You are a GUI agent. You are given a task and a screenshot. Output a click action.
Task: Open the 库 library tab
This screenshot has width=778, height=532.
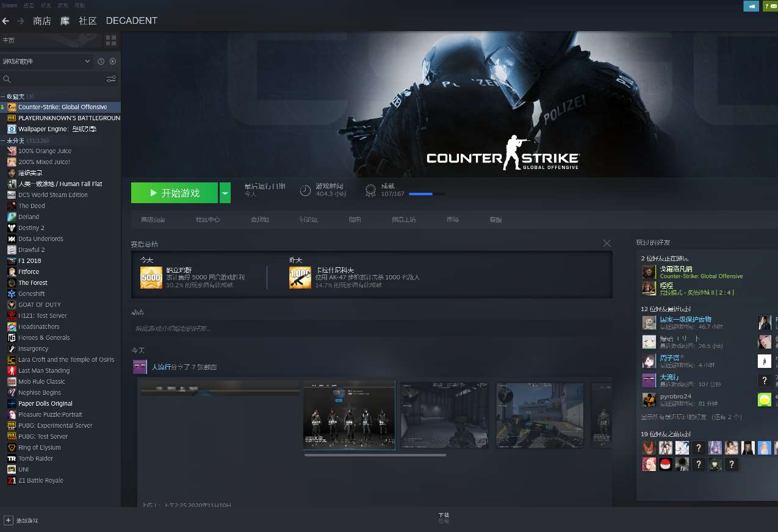(x=65, y=21)
